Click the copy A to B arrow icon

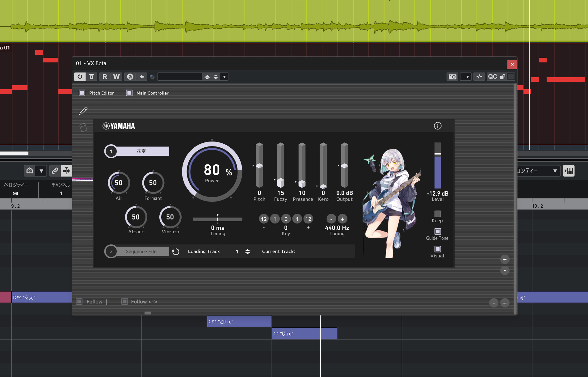[x=142, y=77]
